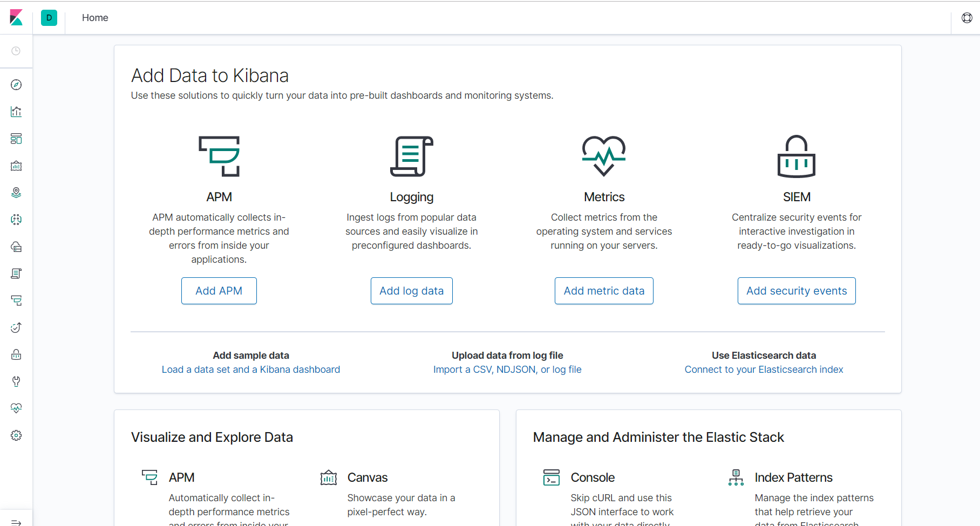Click the SIEM card title
The image size is (980, 526).
pos(797,197)
